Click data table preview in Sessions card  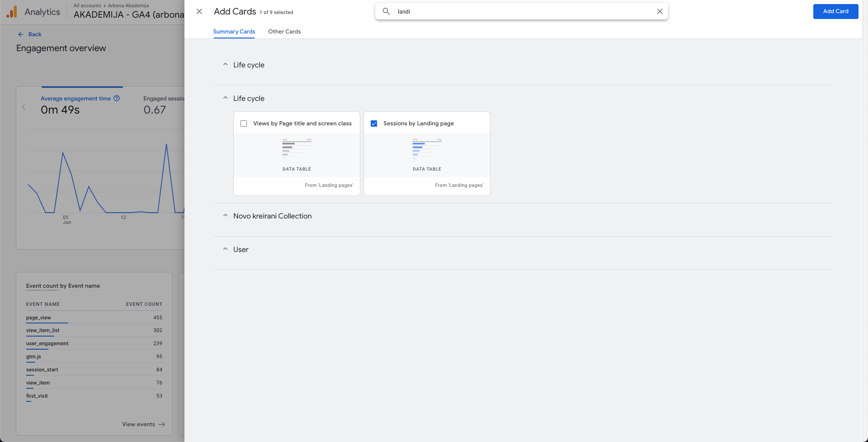pyautogui.click(x=427, y=155)
